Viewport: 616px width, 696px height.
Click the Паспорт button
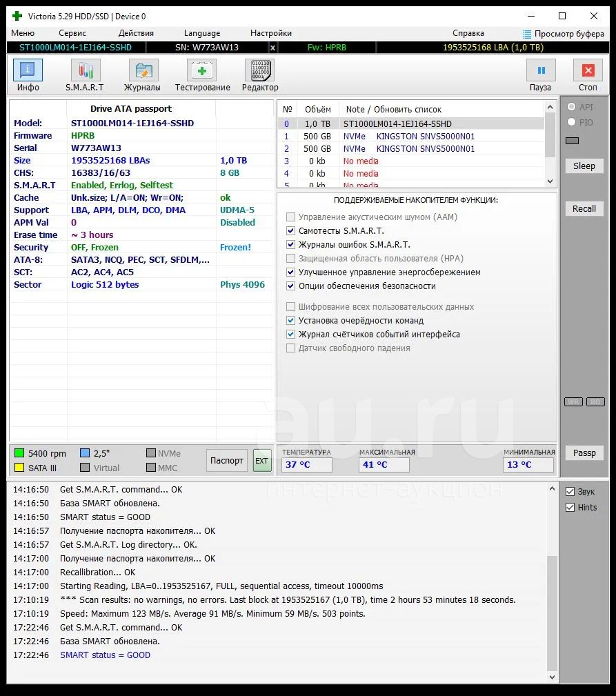pos(227,460)
